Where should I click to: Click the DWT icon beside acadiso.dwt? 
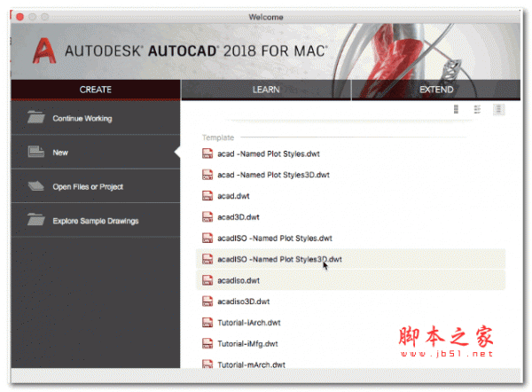[207, 280]
